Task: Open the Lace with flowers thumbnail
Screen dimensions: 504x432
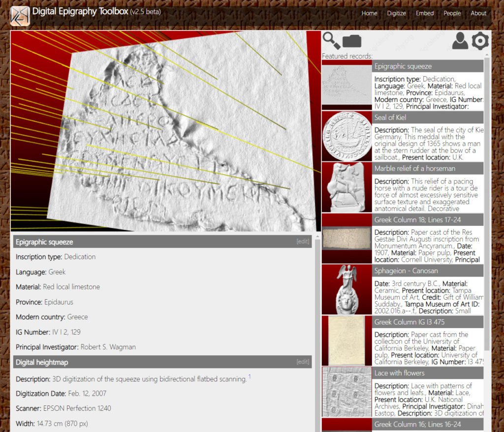Action: 346,392
